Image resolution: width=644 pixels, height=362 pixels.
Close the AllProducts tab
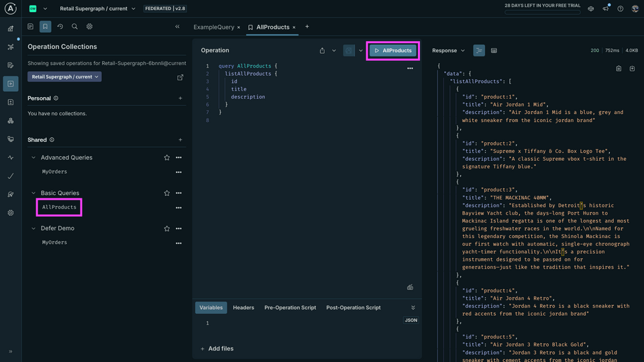(x=294, y=27)
